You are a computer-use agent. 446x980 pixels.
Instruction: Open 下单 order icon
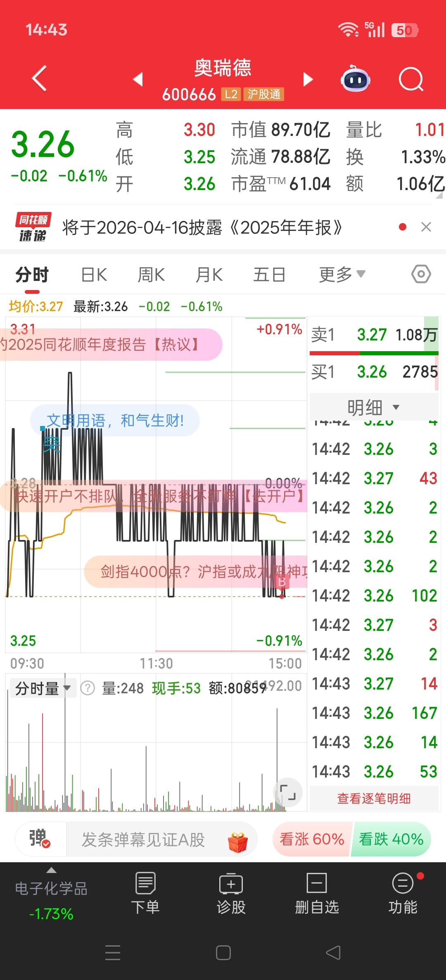point(145,893)
